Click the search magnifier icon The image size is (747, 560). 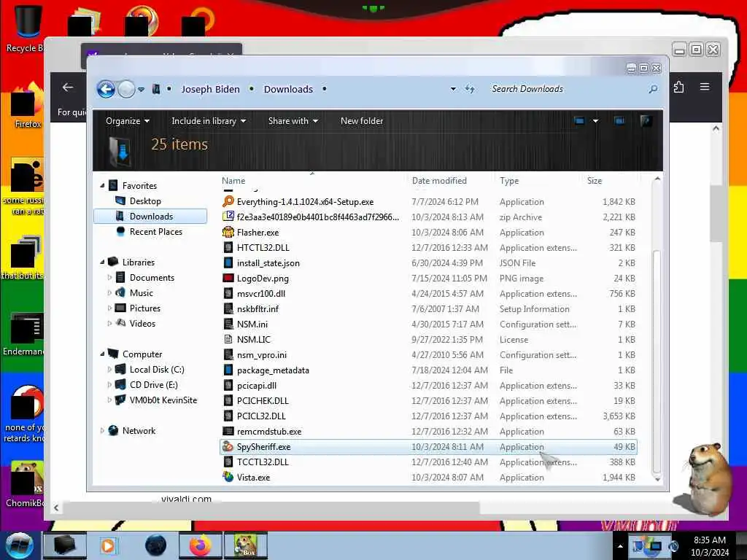coord(653,89)
